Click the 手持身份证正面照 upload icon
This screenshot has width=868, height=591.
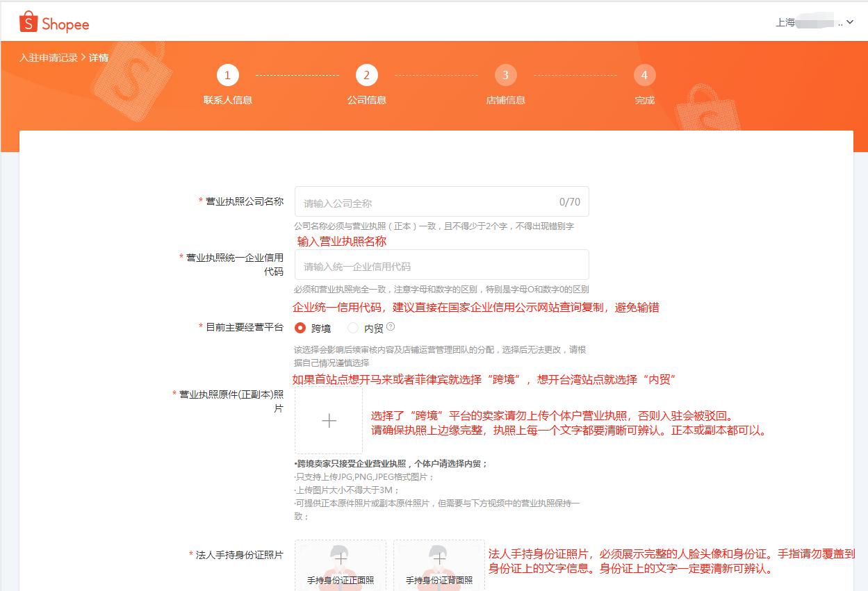(340, 563)
